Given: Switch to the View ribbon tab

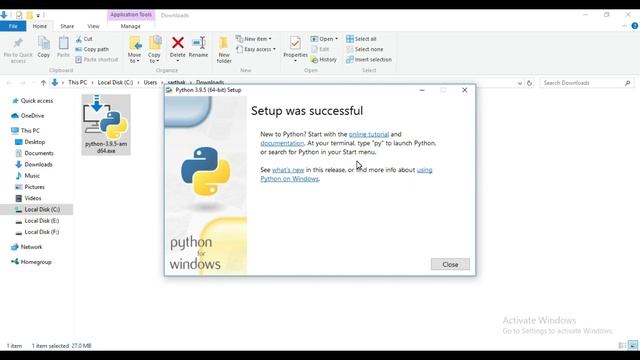Looking at the screenshot, I should 93,26.
